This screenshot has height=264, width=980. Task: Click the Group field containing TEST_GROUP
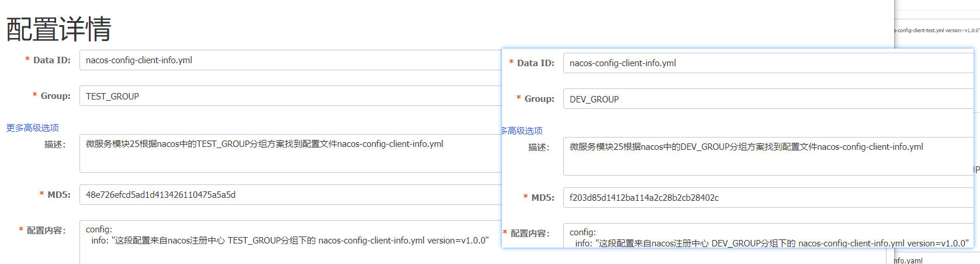click(x=289, y=96)
